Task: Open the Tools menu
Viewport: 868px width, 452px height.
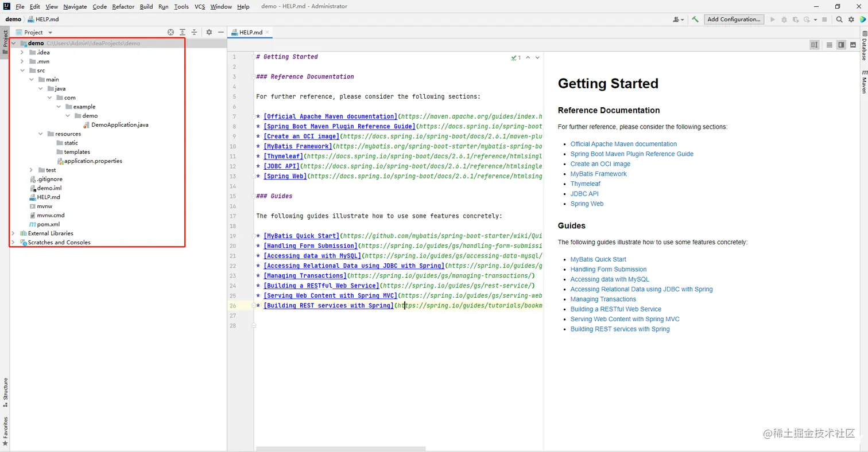Action: pos(181,6)
